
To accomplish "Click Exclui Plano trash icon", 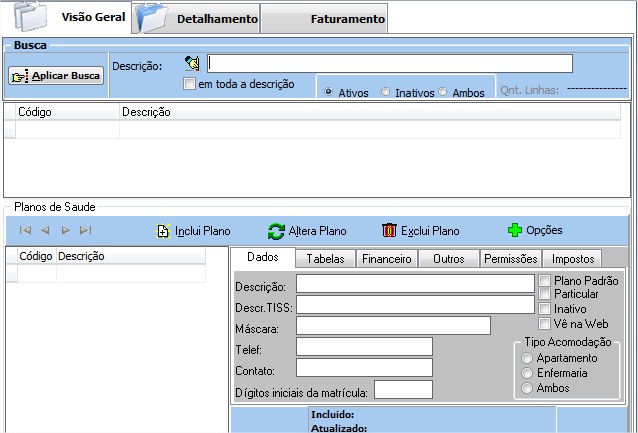I will (390, 230).
